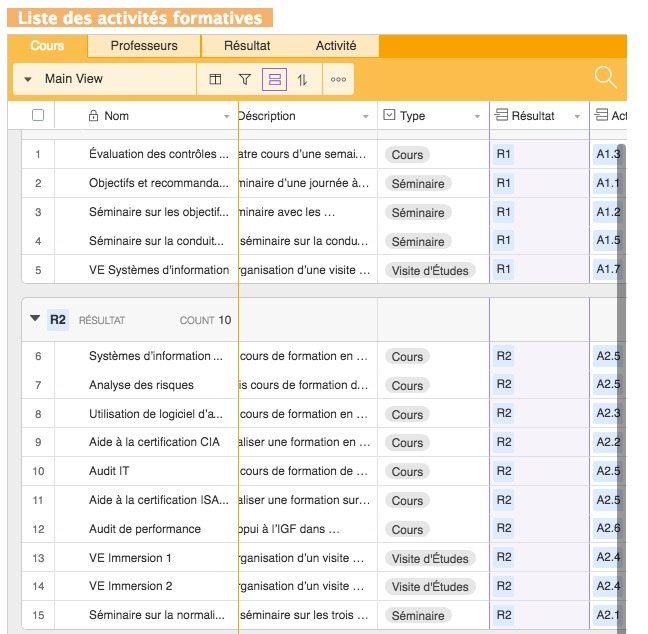Select 'Utilisation de logiciel d'a...' cell

146,414
